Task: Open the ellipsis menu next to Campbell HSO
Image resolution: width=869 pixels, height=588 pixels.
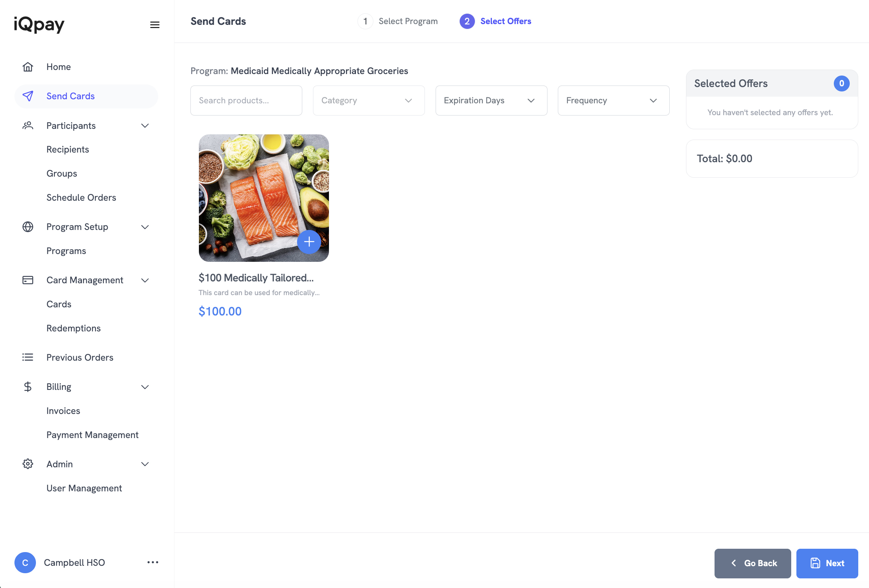Action: pyautogui.click(x=153, y=562)
